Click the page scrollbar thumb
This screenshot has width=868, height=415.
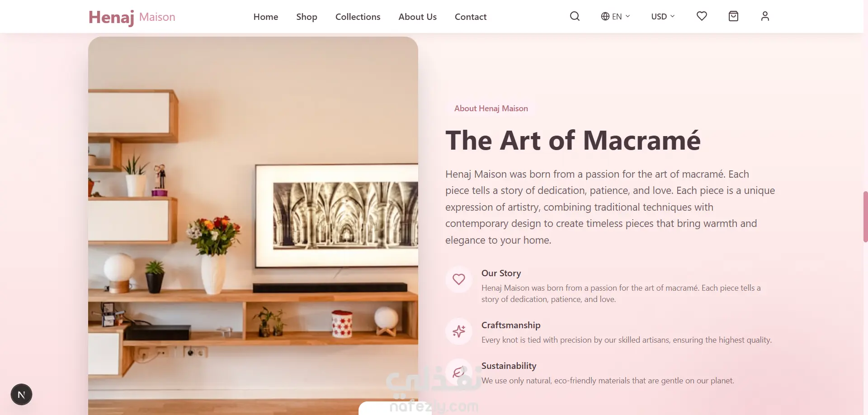pos(865,217)
